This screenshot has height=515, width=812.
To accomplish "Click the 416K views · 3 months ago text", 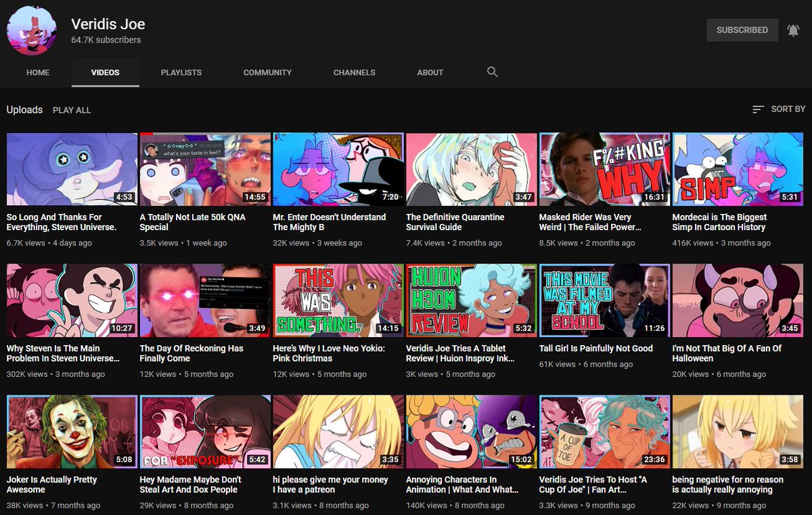I will (x=721, y=243).
